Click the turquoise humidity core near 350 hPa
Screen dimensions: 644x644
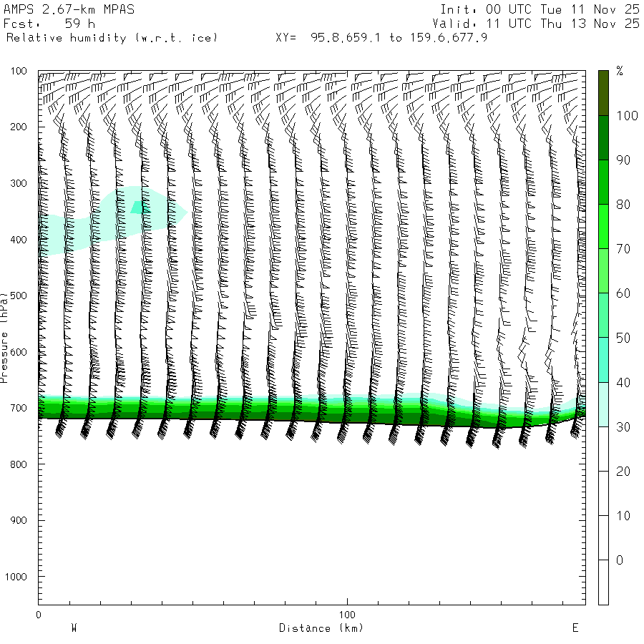pyautogui.click(x=139, y=208)
